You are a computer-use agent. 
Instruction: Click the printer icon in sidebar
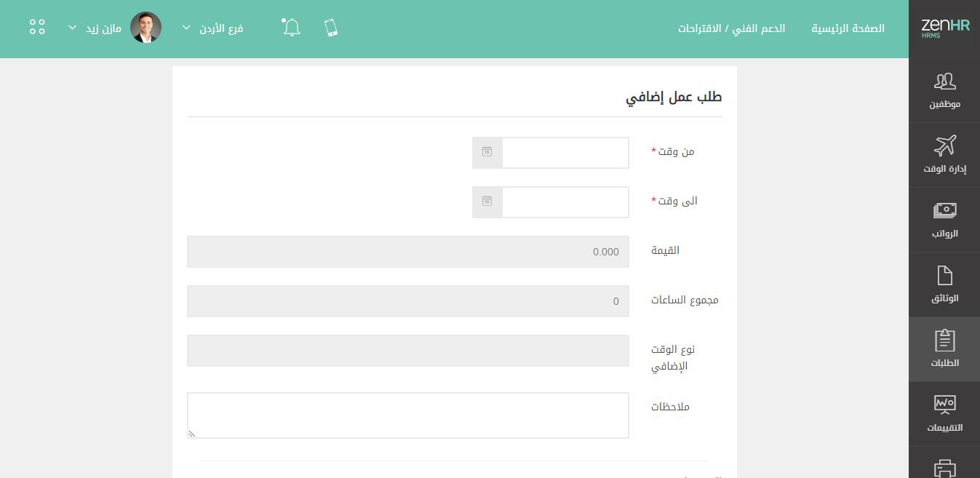pyautogui.click(x=944, y=468)
